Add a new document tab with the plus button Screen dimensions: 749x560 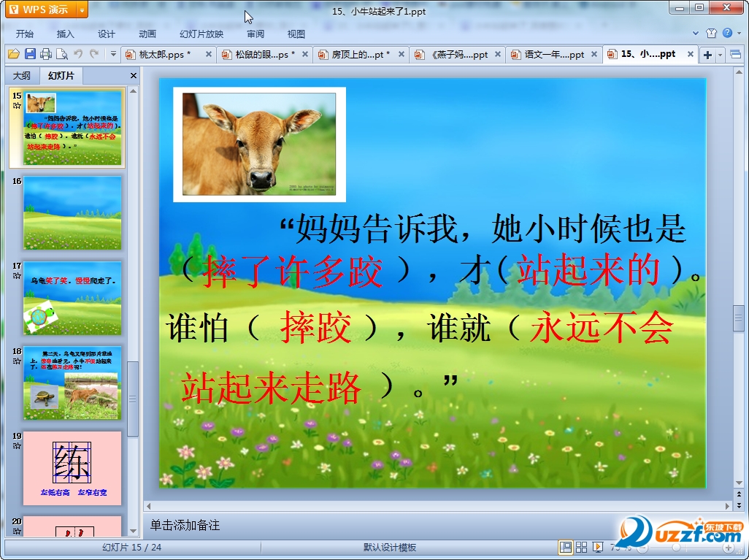pyautogui.click(x=707, y=55)
